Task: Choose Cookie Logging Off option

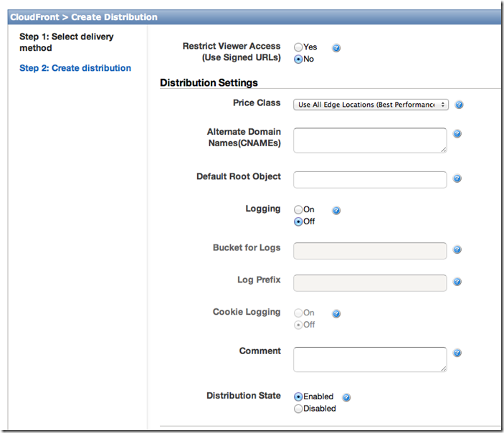Action: (x=298, y=325)
